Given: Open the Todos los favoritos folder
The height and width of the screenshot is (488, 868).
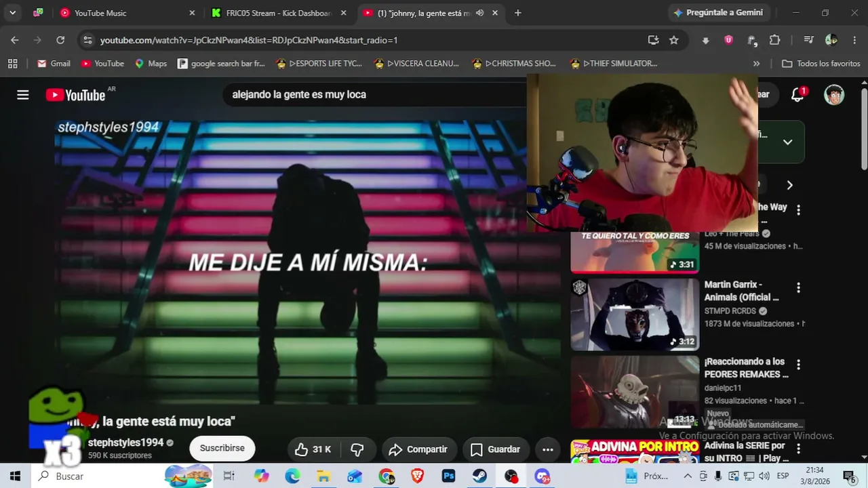Looking at the screenshot, I should click(821, 64).
